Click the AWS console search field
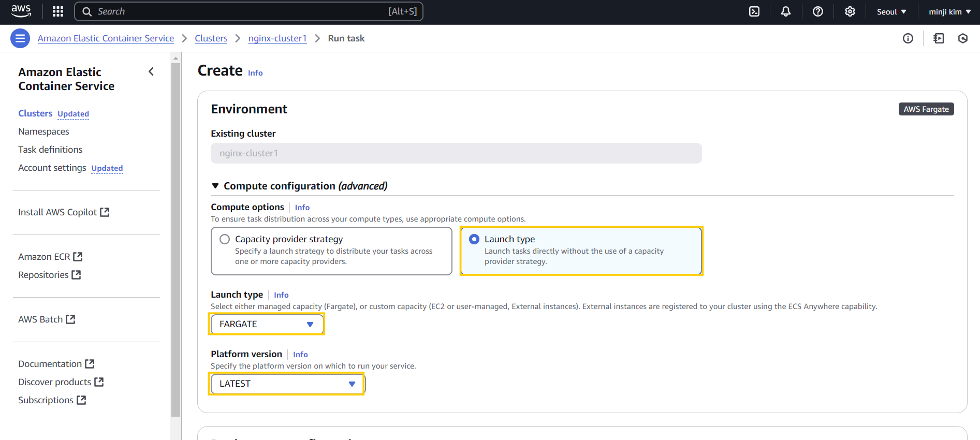Image resolution: width=980 pixels, height=440 pixels. 248,11
